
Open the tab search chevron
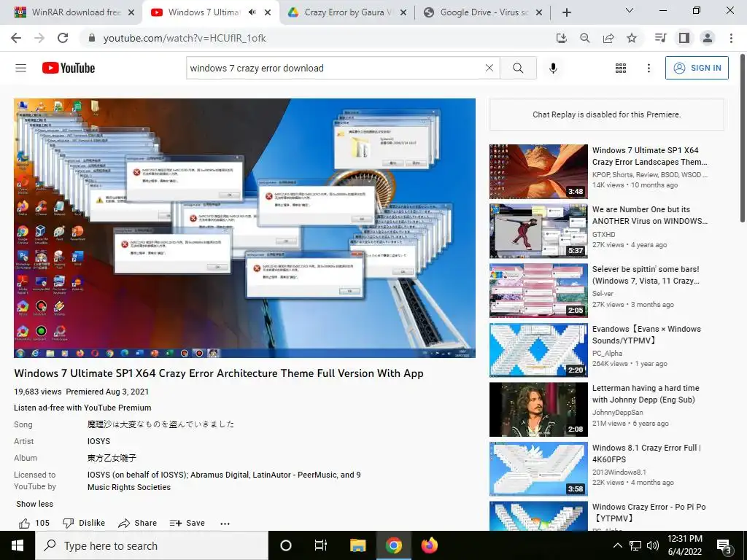point(630,10)
